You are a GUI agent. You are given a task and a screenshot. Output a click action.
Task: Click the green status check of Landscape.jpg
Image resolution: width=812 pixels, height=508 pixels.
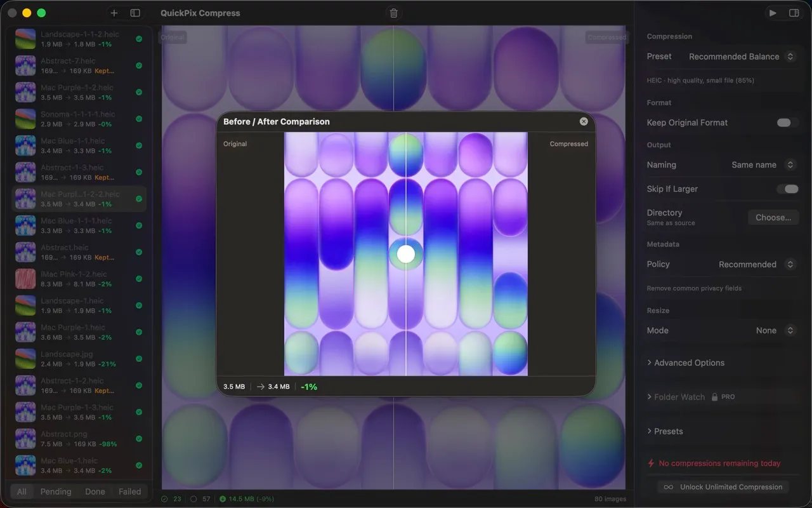(x=139, y=359)
